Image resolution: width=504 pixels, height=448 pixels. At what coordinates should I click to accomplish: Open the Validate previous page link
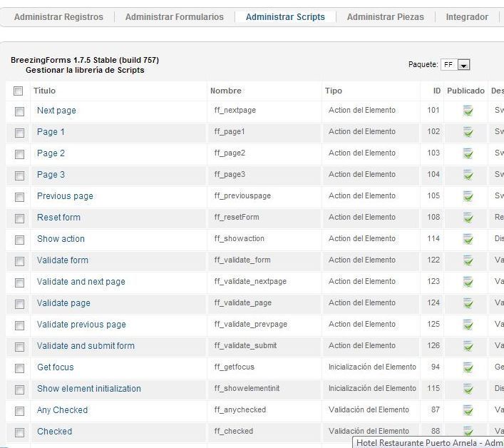(x=81, y=325)
